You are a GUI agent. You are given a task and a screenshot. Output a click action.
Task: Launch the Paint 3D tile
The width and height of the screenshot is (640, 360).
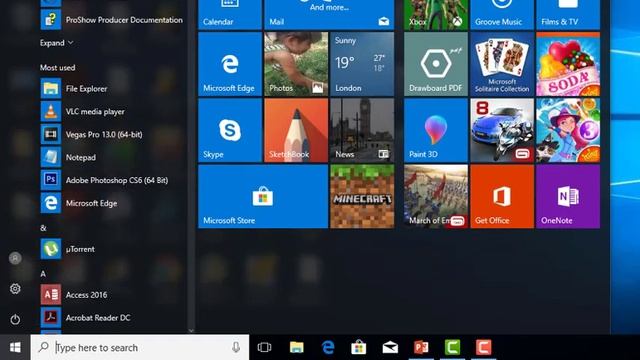pos(436,130)
